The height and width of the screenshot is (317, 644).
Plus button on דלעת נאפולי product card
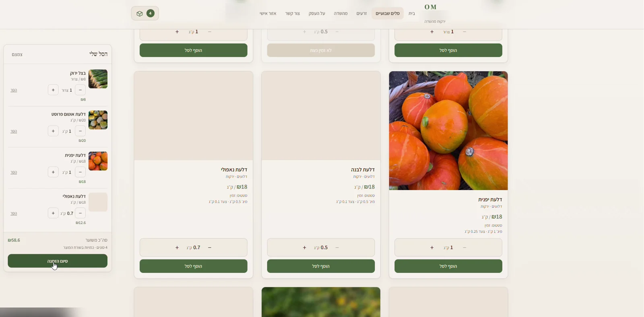tap(177, 247)
